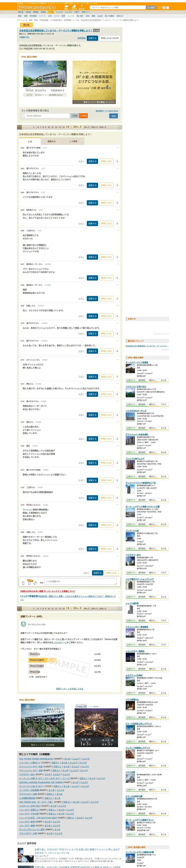Show 100レス per page on upper pager
The height and width of the screenshot is (868, 186).
tap(94, 127)
